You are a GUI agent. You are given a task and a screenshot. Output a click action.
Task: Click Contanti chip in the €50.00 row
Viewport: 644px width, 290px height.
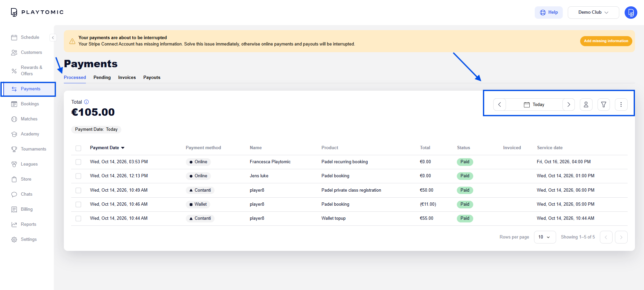tap(200, 190)
